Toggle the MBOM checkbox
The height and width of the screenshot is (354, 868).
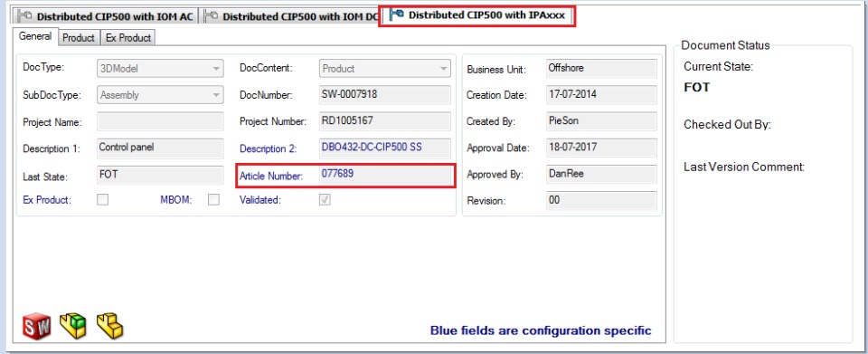(x=213, y=199)
